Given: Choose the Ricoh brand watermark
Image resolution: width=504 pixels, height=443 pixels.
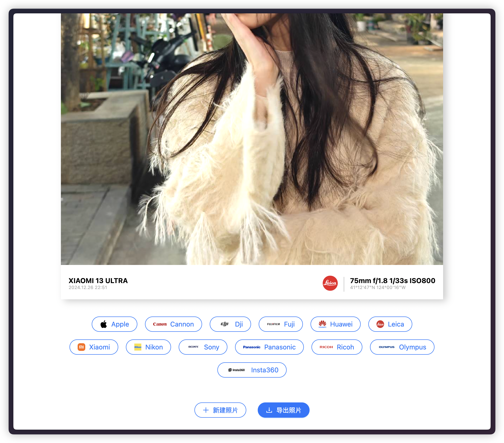Looking at the screenshot, I should pos(337,347).
